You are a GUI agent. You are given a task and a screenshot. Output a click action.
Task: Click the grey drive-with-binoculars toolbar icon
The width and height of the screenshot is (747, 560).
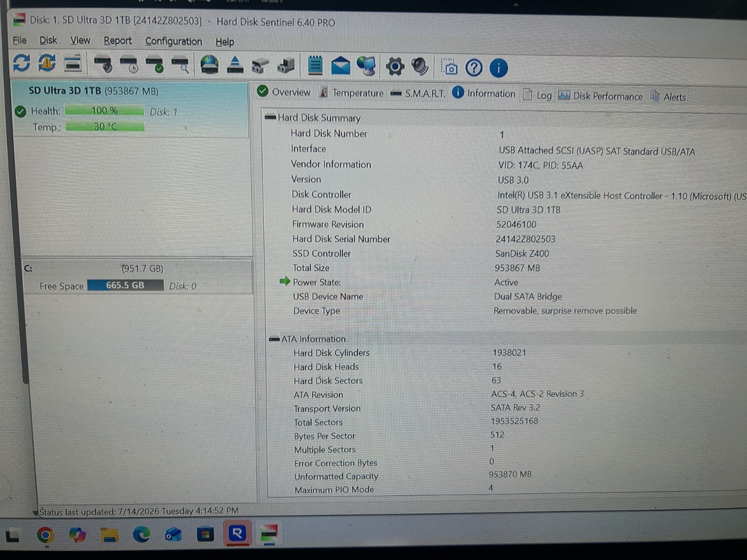260,66
